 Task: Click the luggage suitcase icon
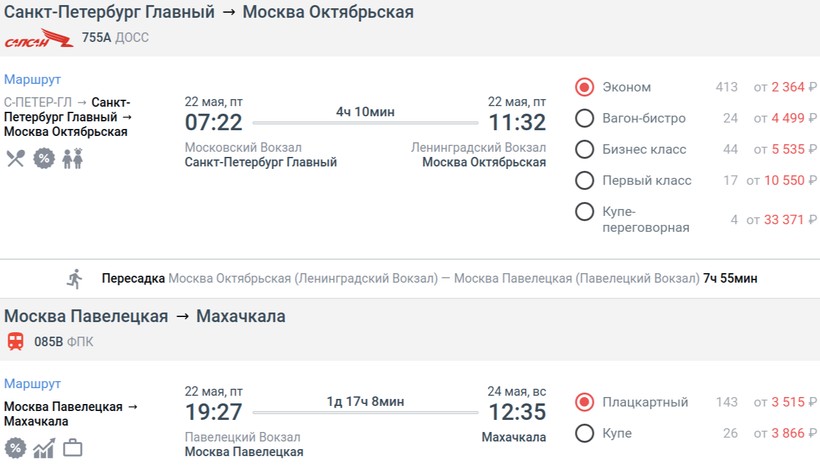point(73,448)
